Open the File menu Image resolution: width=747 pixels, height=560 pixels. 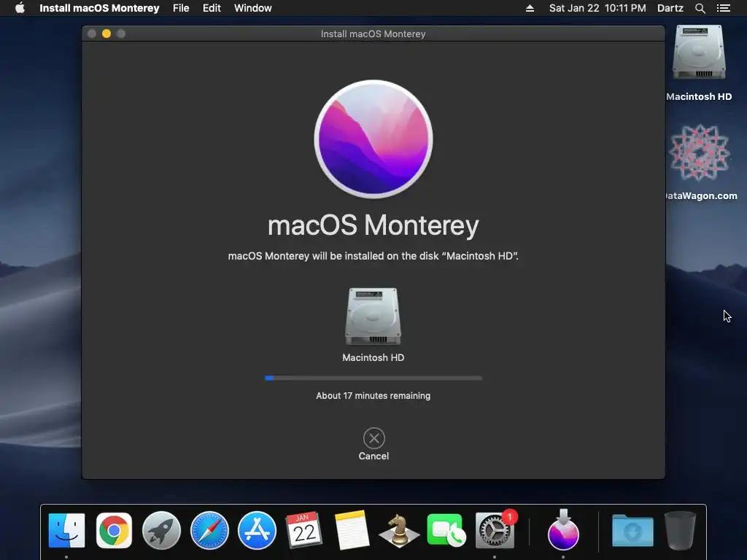(x=181, y=8)
